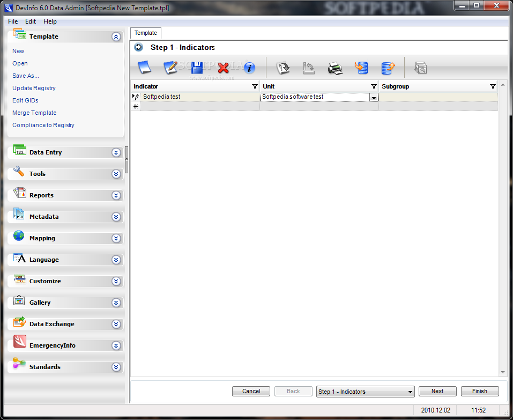Expand the Gallery panel chevron
The image size is (513, 420).
(x=116, y=303)
